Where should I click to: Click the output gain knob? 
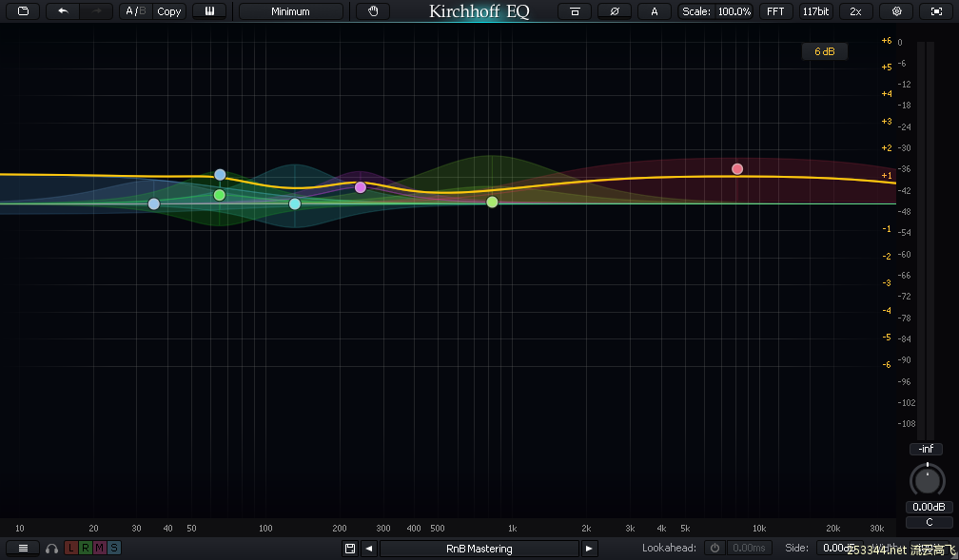(x=928, y=480)
